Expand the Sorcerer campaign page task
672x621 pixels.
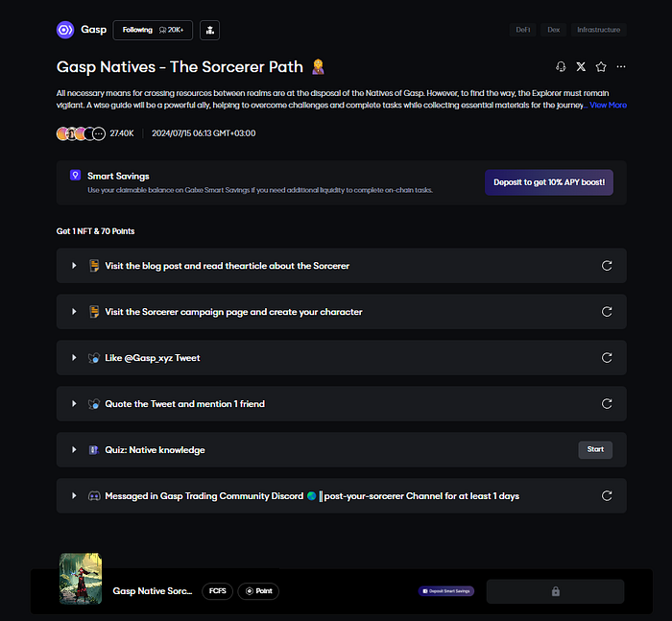coord(74,312)
